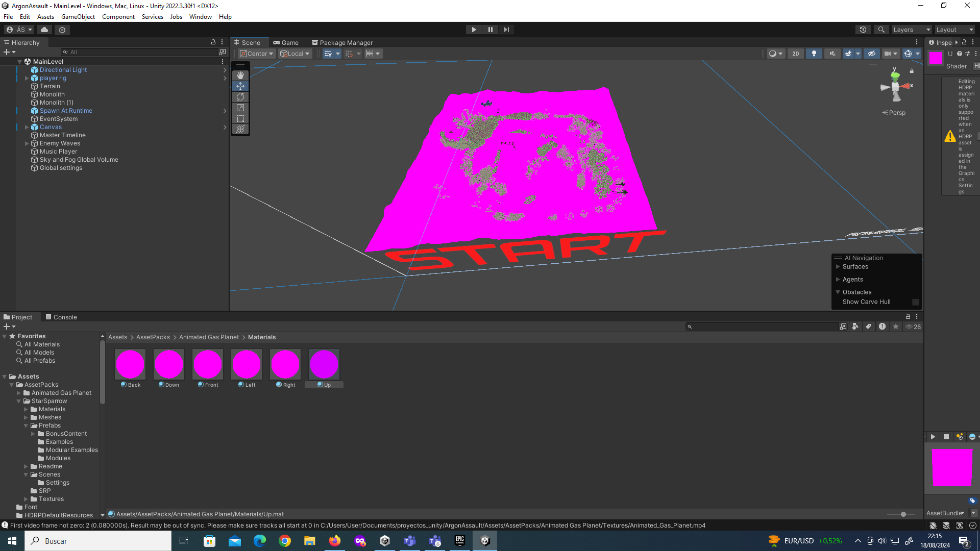Switch to the Game tab

pyautogui.click(x=286, y=42)
